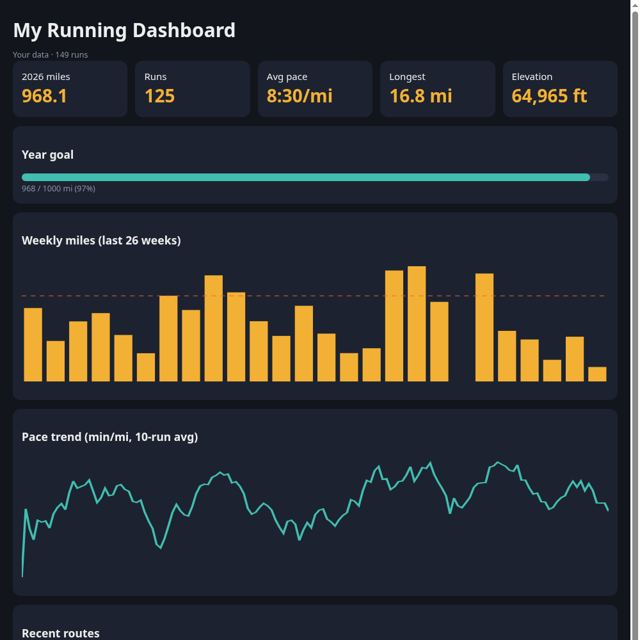
Task: Click the year goal progress bar
Action: point(315,177)
